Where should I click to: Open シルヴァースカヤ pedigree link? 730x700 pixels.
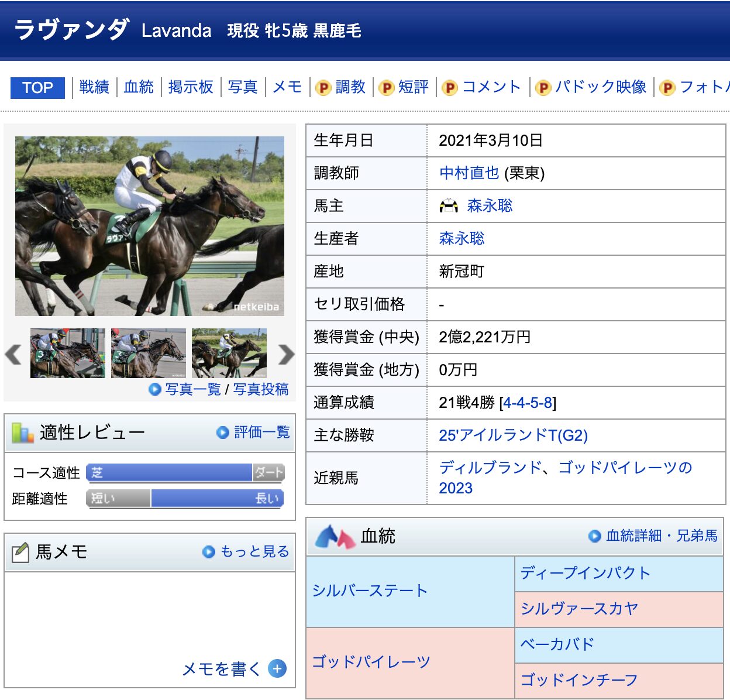pos(579,608)
